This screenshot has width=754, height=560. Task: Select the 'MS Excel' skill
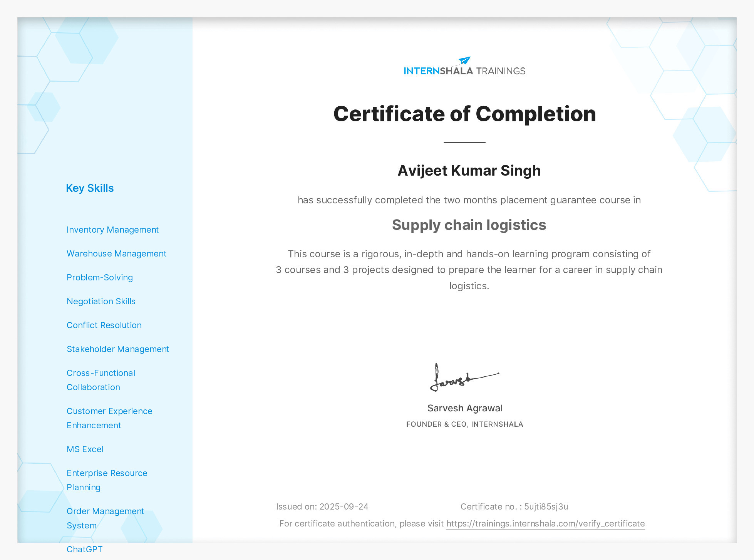85,449
